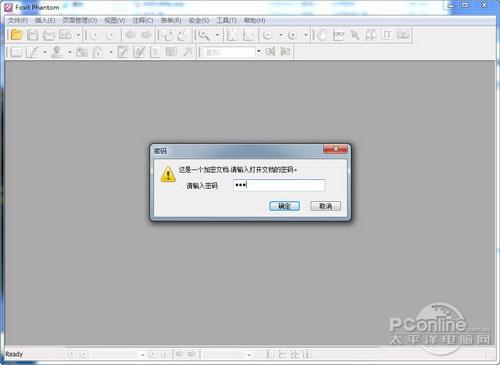Viewport: 500px width, 365px height.
Task: Open the magnifier zoom tool dropdown arrow
Action: coord(217,35)
